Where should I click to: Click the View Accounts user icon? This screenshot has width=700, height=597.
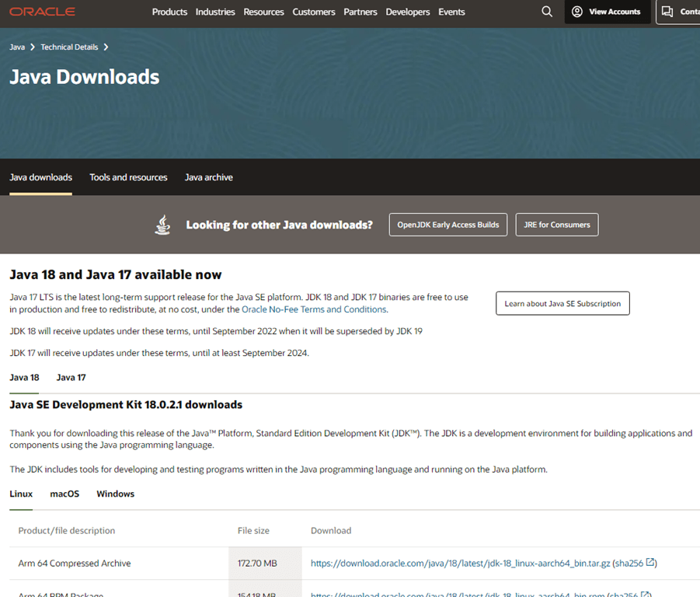tap(576, 12)
